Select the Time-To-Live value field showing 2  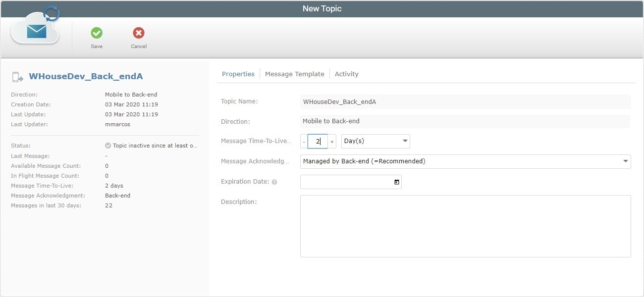tap(317, 141)
